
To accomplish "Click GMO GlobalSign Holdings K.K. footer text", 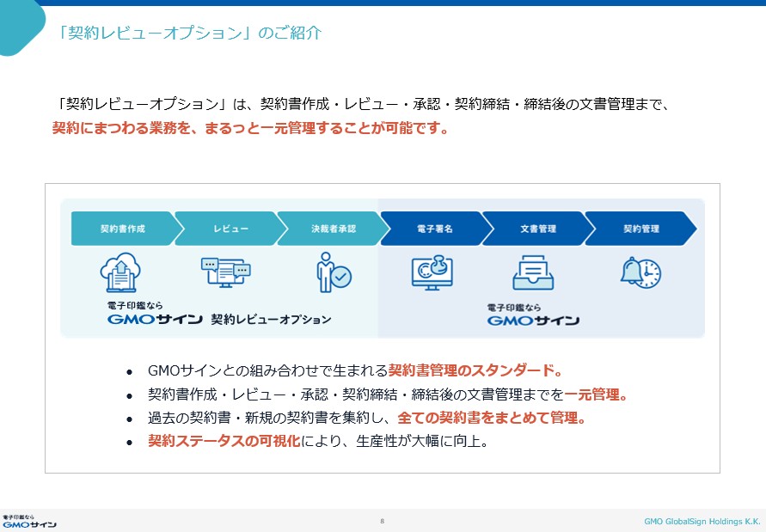I will click(702, 521).
